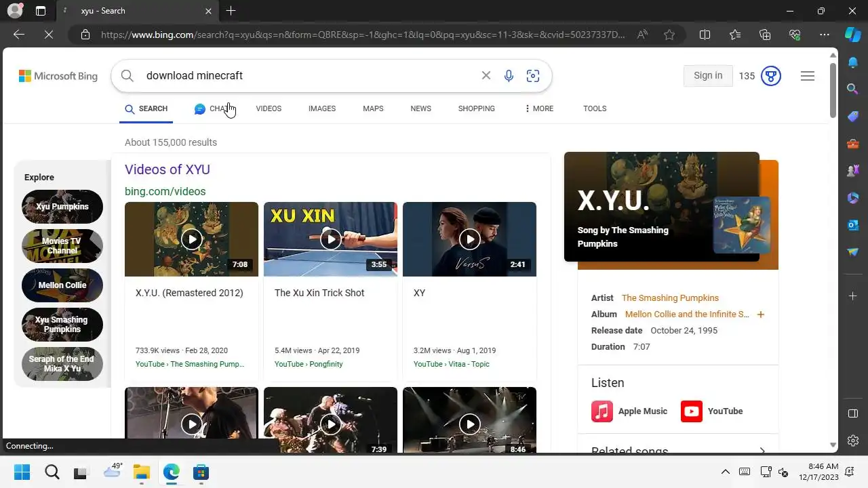Open Microsoft Bing logo home
The image size is (868, 488).
click(58, 76)
